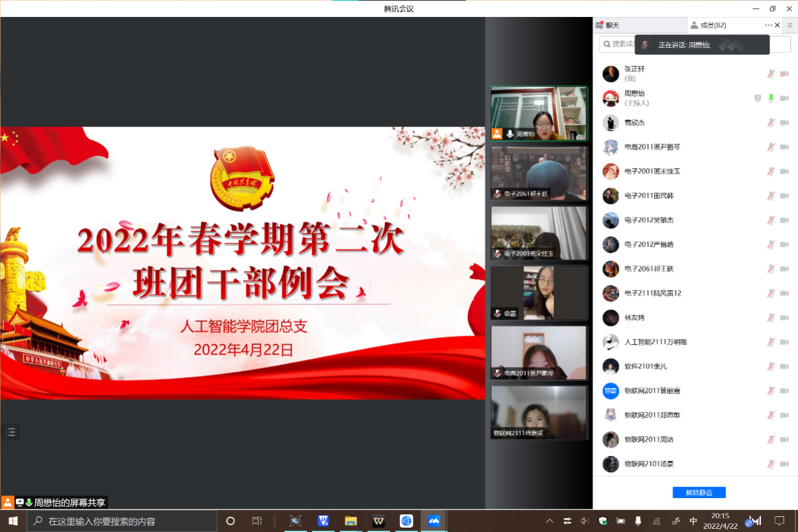Click the avatar of 张正轩

(611, 74)
